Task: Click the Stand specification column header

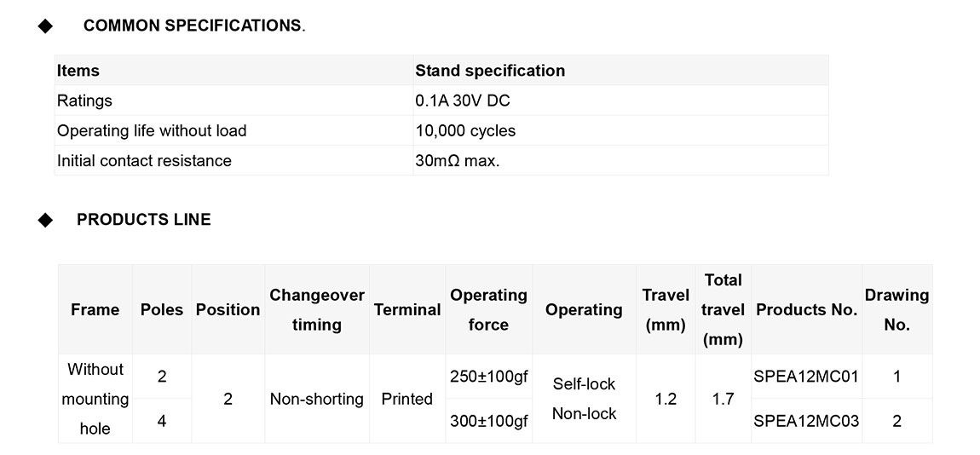Action: [490, 71]
